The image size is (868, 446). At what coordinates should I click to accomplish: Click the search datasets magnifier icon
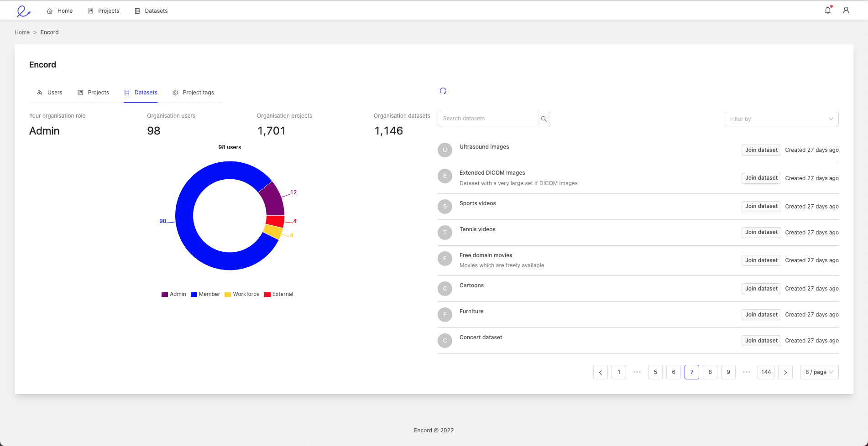544,119
